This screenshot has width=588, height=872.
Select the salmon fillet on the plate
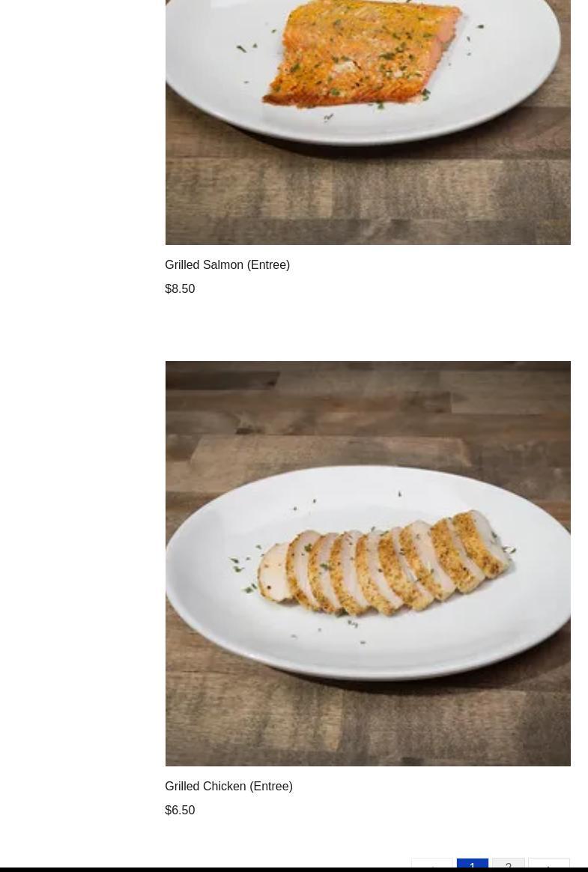pyautogui.click(x=362, y=53)
